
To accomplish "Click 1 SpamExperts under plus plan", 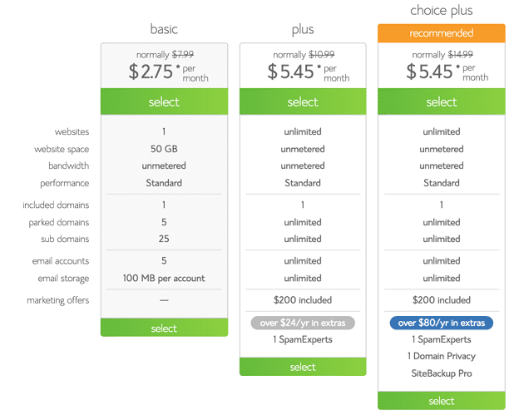I will pos(303,339).
